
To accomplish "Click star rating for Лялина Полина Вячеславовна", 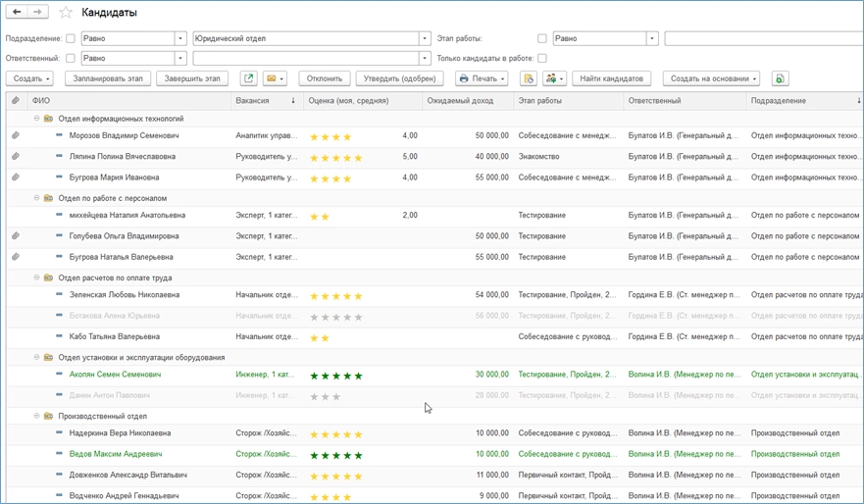I will [336, 158].
